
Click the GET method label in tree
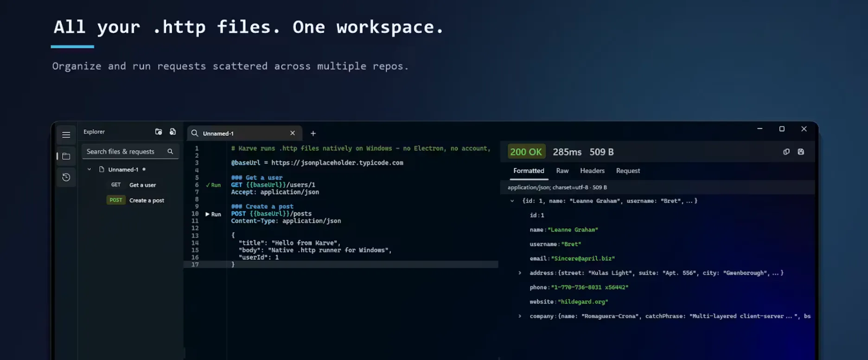(116, 185)
